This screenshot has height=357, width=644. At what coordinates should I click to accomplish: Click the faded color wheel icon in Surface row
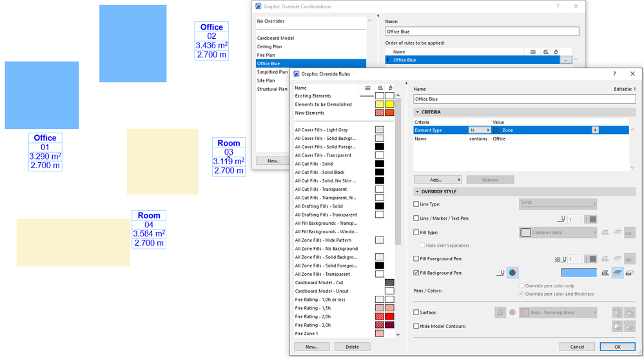(512, 313)
